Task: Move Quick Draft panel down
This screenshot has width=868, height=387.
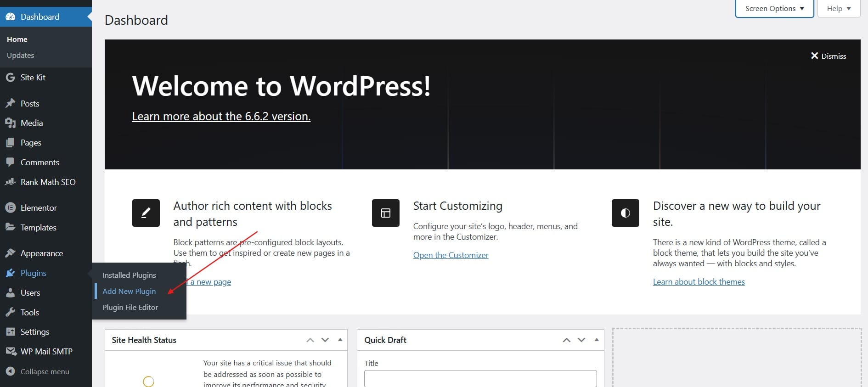Action: click(581, 340)
